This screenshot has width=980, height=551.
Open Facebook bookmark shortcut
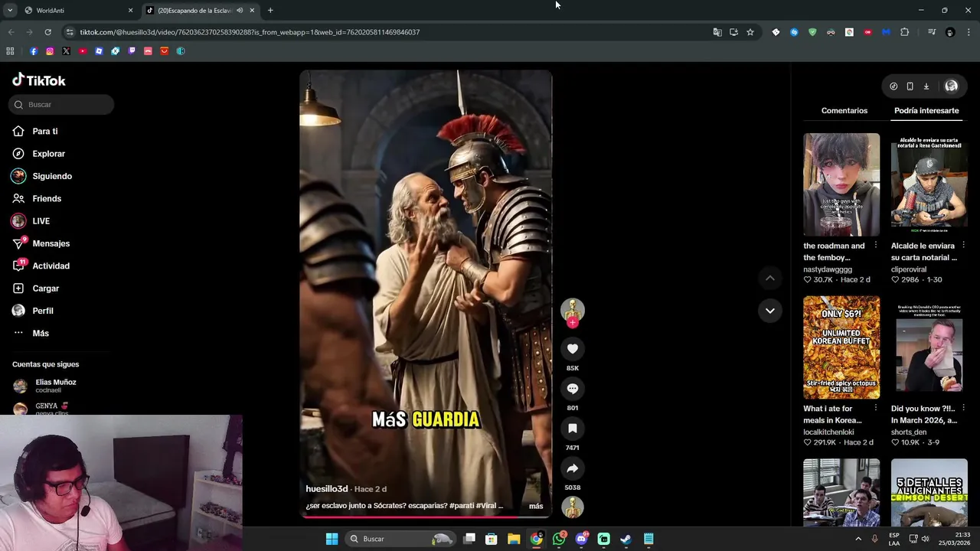34,51
